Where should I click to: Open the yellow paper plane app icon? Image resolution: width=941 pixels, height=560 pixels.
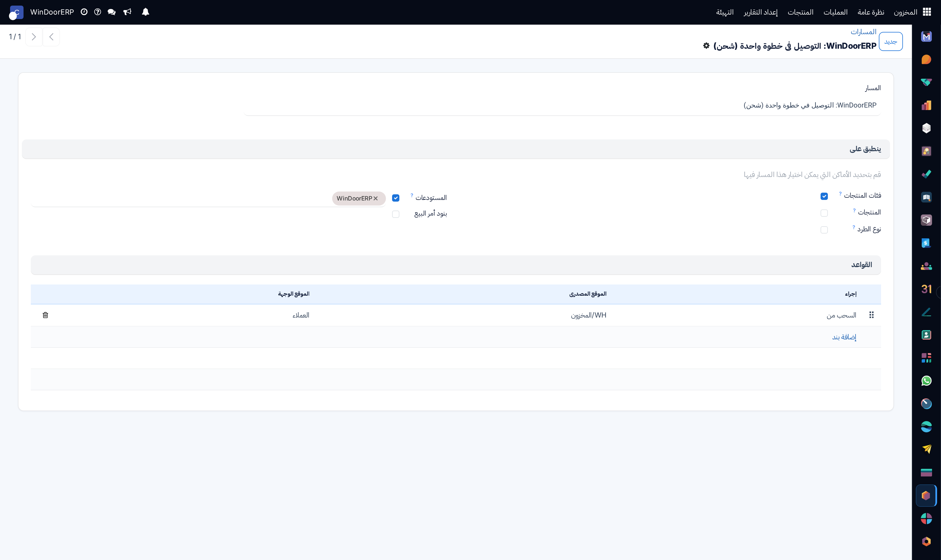(x=926, y=449)
